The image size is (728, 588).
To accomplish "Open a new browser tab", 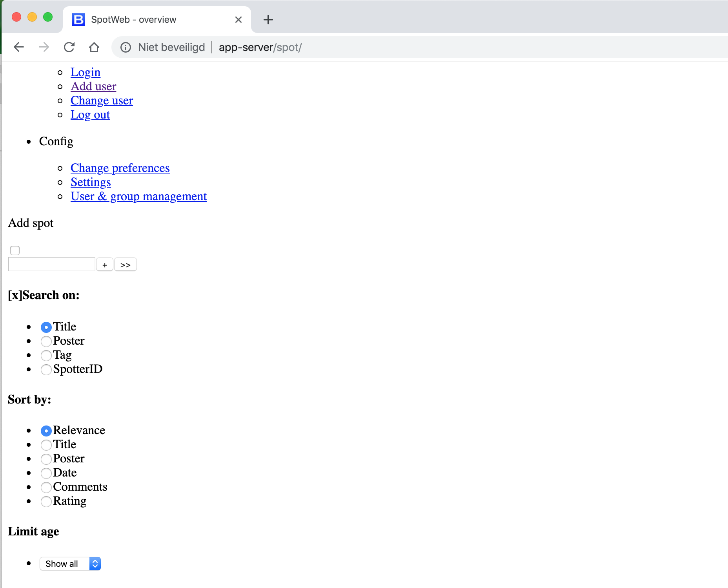I will 268,19.
